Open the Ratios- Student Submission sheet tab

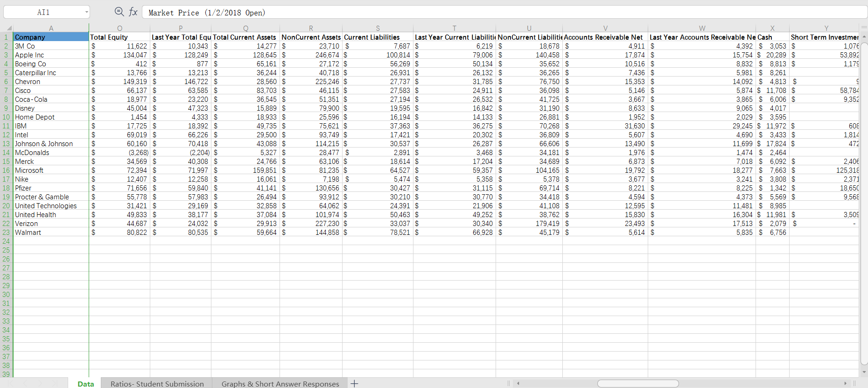click(x=157, y=384)
